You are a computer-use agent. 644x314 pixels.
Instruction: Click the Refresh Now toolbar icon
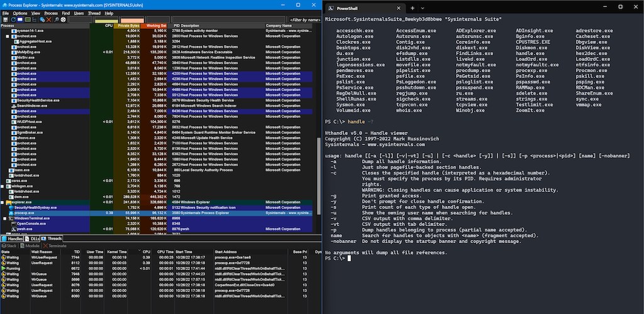pos(12,19)
